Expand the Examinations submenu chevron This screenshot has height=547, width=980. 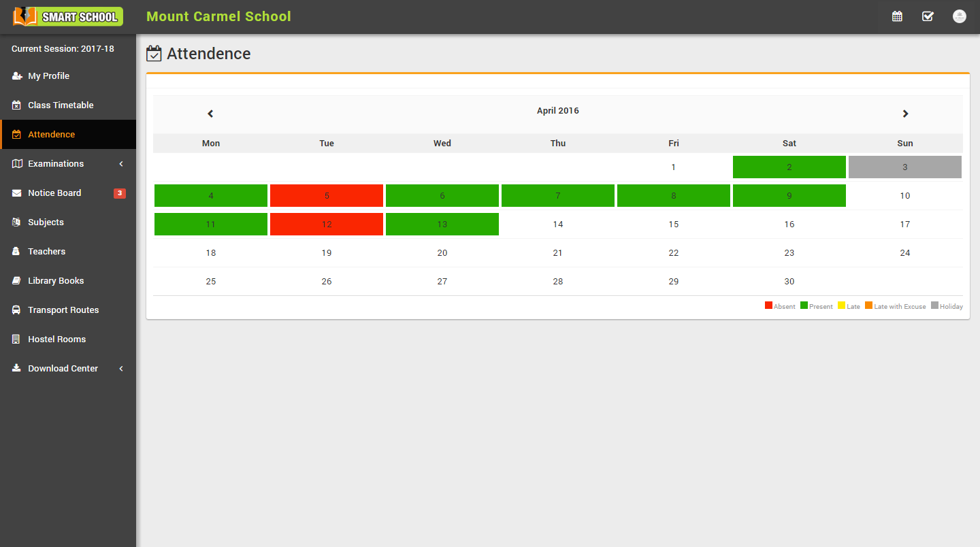[121, 164]
